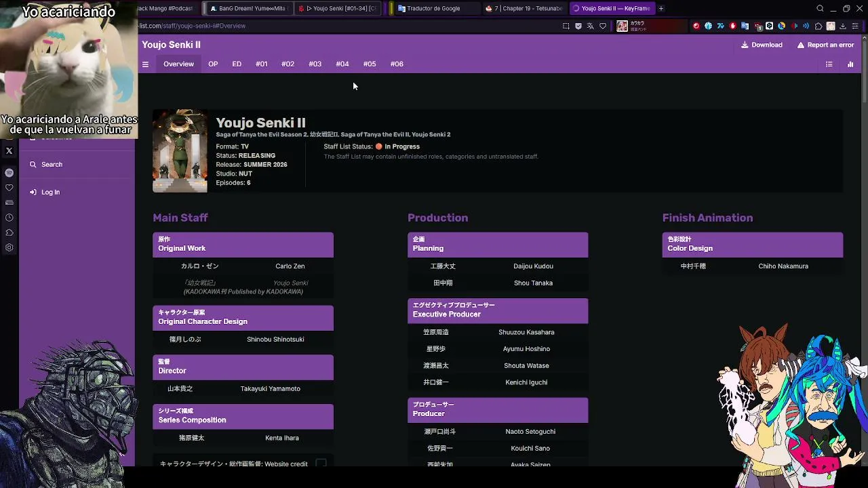This screenshot has height=488, width=868.
Task: Click the Log In arrow icon
Action: tap(33, 192)
